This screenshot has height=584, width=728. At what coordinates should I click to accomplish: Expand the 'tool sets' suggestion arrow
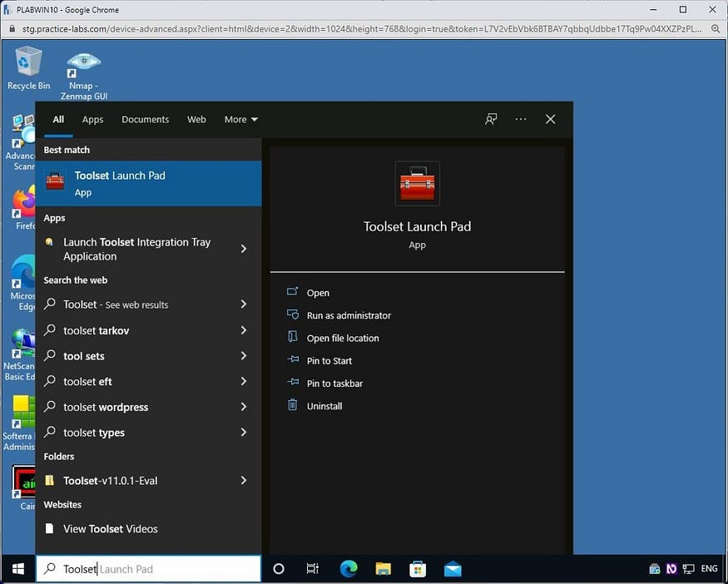[244, 355]
